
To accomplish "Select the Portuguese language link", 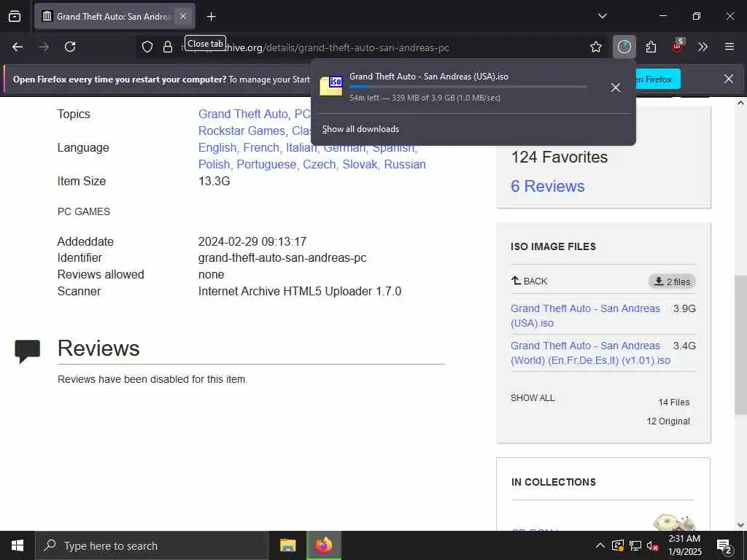I will 266,164.
